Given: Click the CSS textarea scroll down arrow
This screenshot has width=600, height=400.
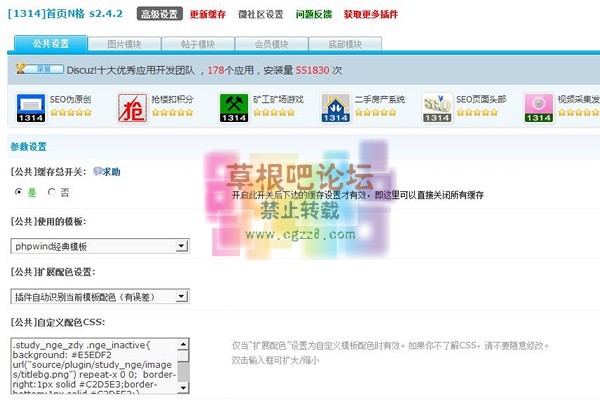Looking at the screenshot, I should [183, 388].
